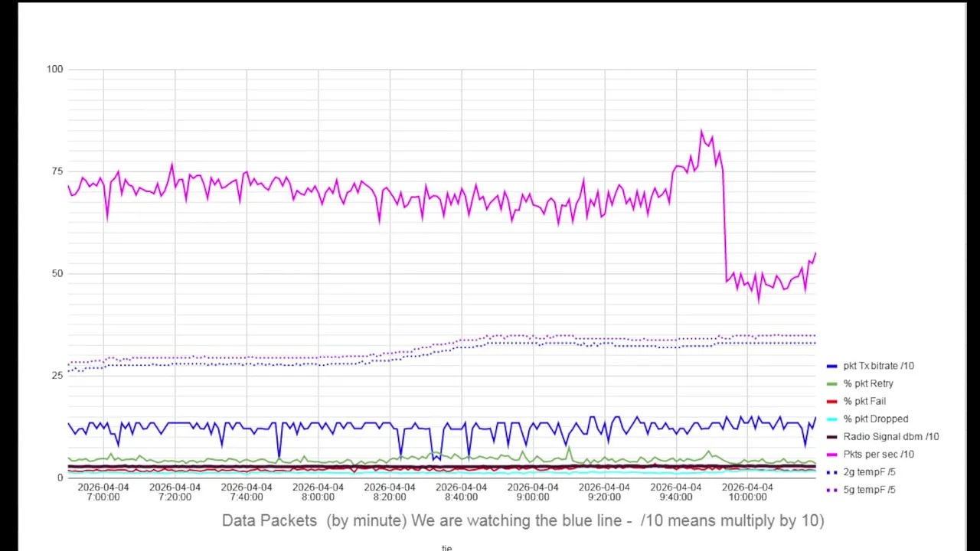Select the '% pkt Fail' legend entry
980x551 pixels.
[856, 401]
